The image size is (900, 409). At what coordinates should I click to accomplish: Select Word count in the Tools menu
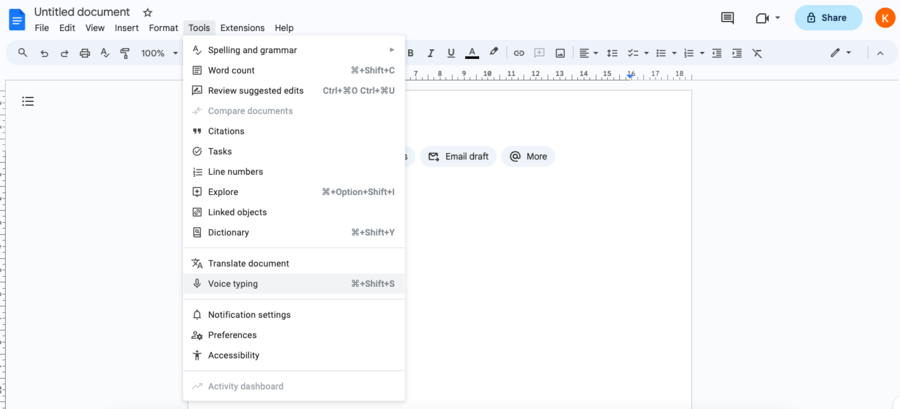[294, 71]
